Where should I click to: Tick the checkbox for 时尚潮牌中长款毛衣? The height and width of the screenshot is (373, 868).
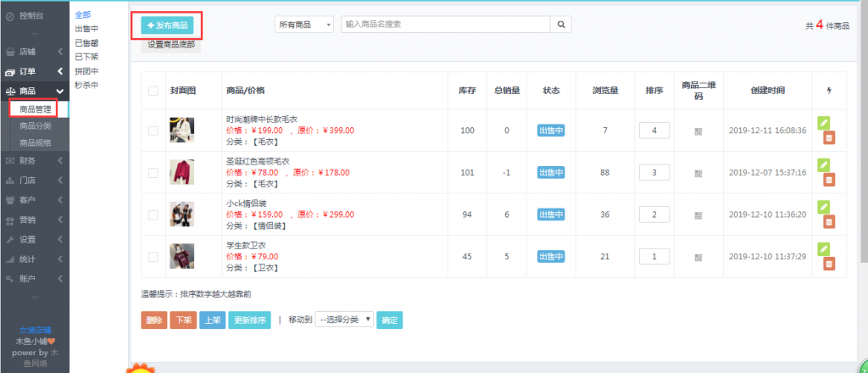click(x=153, y=131)
